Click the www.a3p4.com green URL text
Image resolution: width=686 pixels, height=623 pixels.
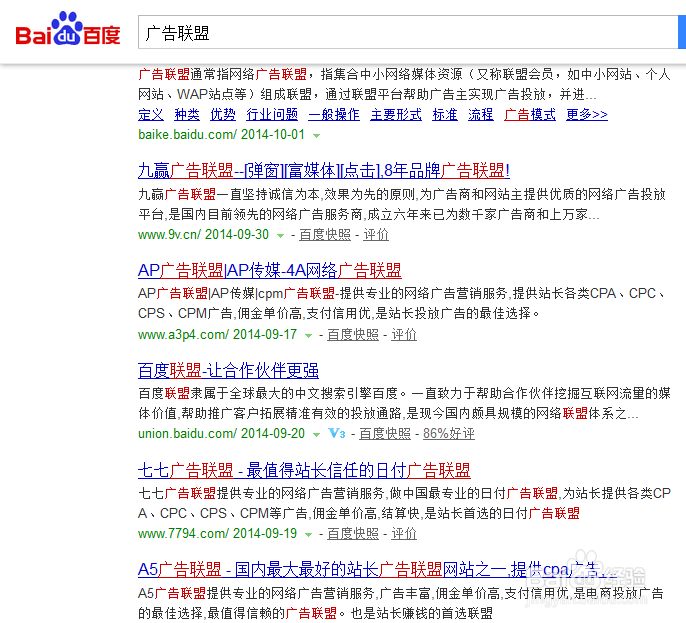[x=217, y=335]
